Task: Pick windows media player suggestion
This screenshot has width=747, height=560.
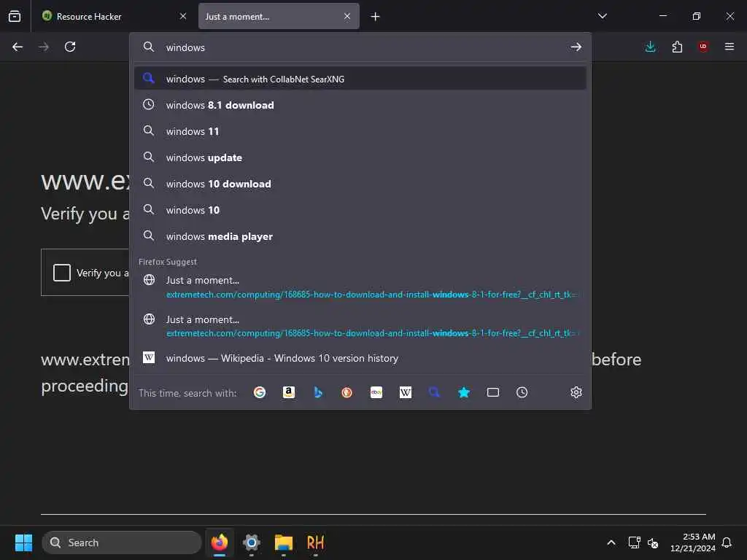Action: click(360, 236)
